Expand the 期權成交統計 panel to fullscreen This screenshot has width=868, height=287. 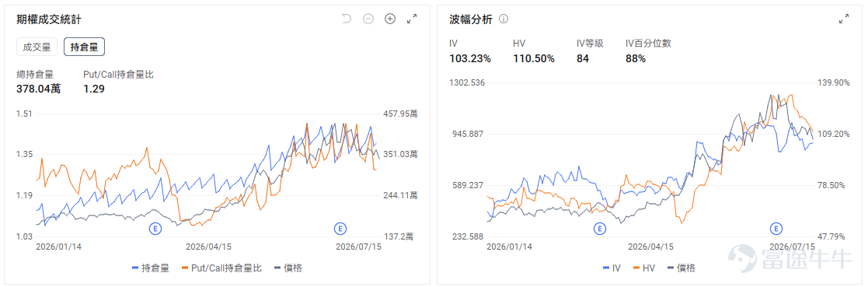coord(412,19)
